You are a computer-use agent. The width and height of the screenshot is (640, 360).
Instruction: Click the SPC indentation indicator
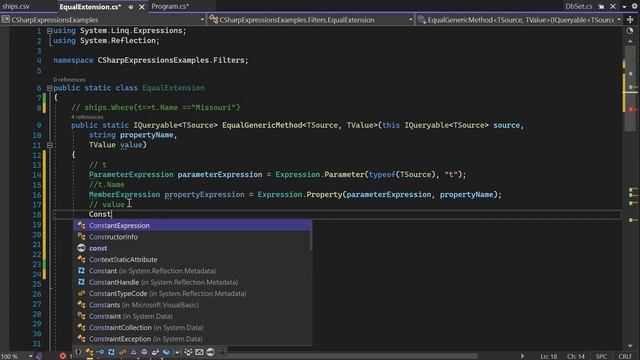pyautogui.click(x=601, y=356)
